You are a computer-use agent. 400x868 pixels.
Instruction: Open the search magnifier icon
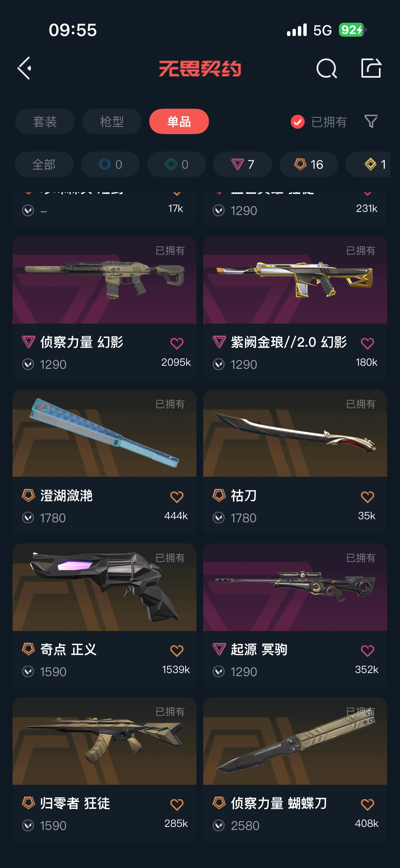327,68
